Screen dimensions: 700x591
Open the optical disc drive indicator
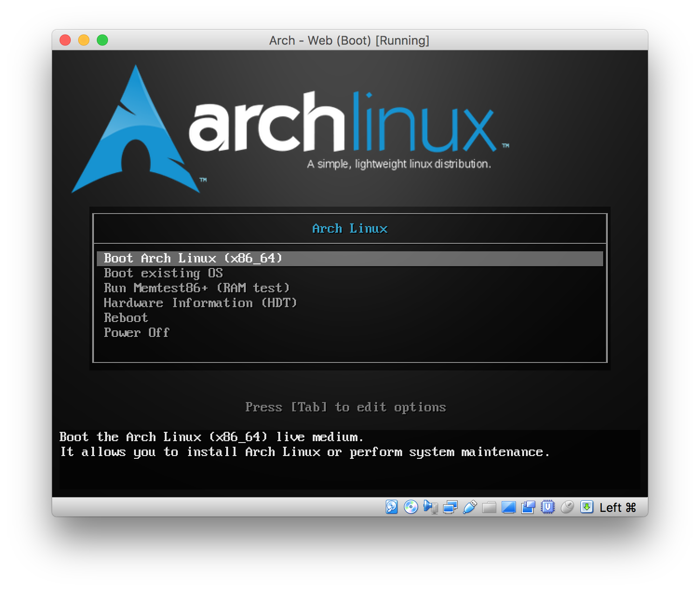pyautogui.click(x=411, y=507)
